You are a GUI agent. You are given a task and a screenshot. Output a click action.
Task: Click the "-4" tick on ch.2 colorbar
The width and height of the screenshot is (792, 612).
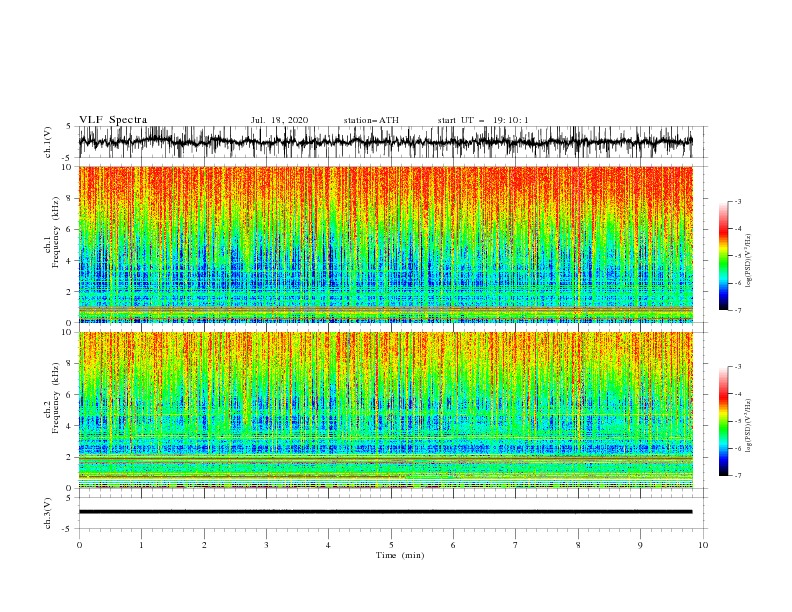click(737, 394)
